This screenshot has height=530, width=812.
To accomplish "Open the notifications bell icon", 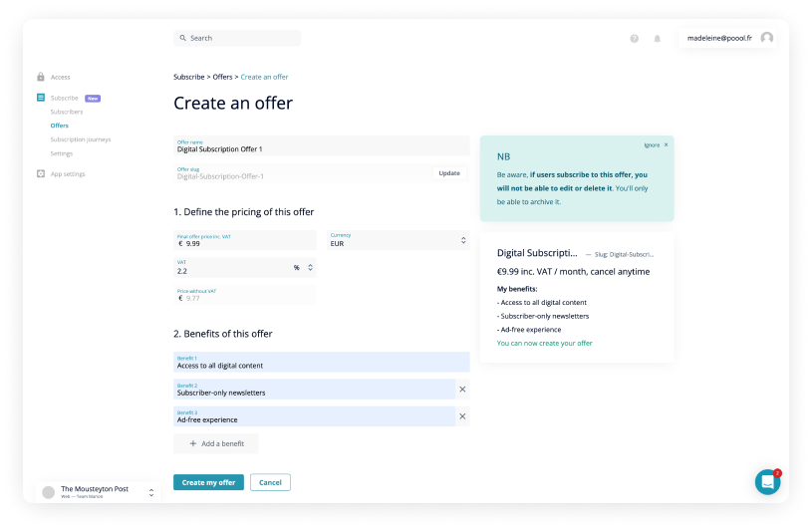I will [x=658, y=38].
